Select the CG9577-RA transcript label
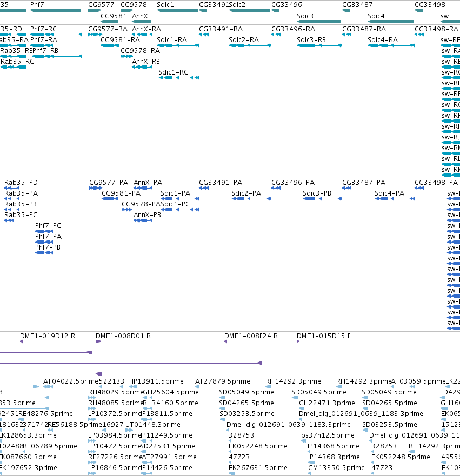Viewport: 460px width, 476px height. pyautogui.click(x=108, y=29)
